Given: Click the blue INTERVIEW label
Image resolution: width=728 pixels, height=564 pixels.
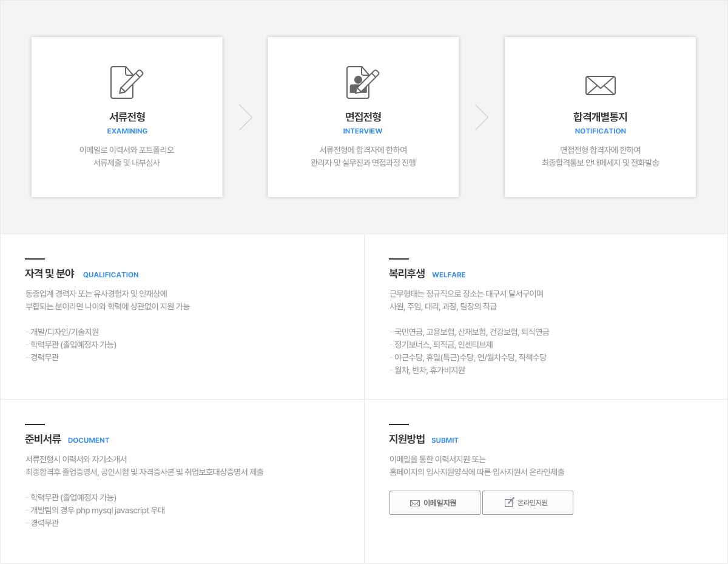Looking at the screenshot, I should point(363,131).
